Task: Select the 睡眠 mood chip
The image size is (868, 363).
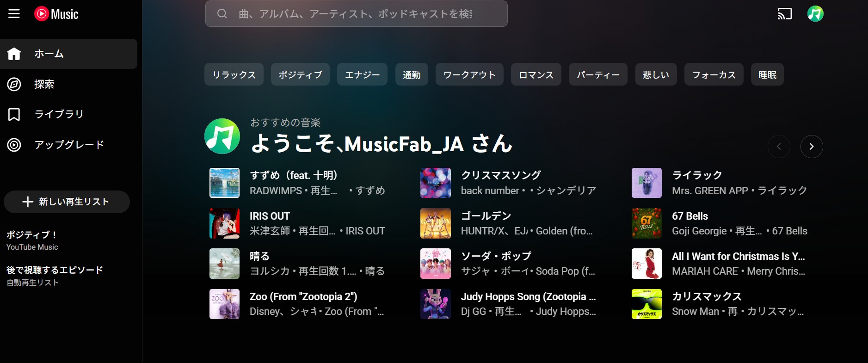Action: (768, 74)
